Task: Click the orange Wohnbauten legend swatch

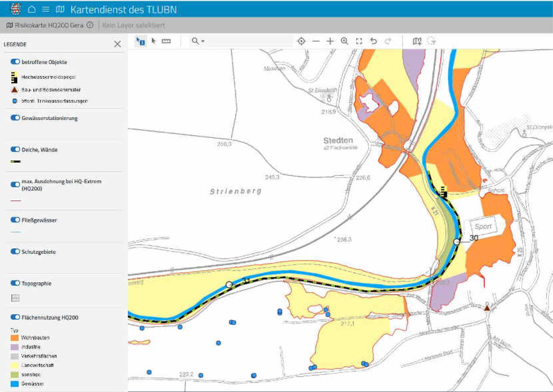Action: (x=15, y=337)
